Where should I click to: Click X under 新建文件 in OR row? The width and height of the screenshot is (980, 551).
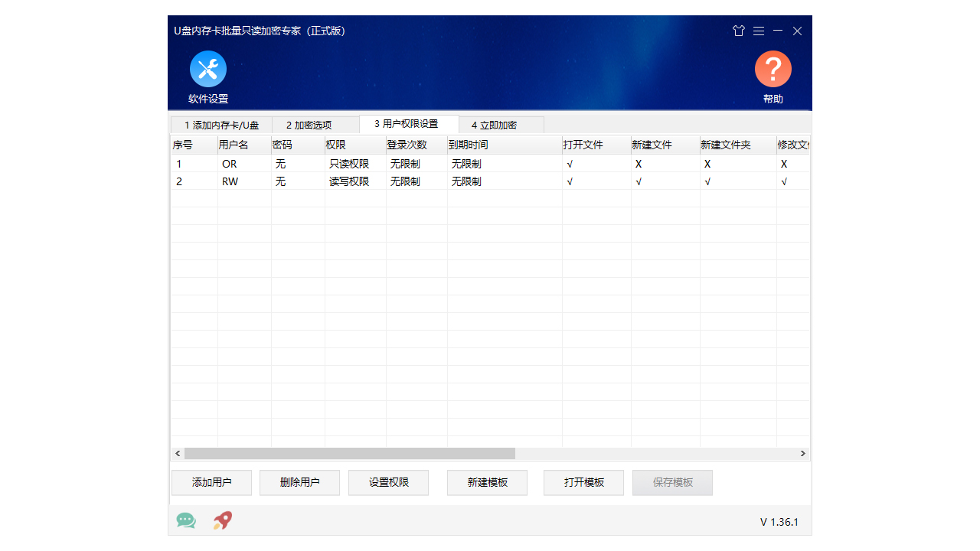(x=665, y=164)
